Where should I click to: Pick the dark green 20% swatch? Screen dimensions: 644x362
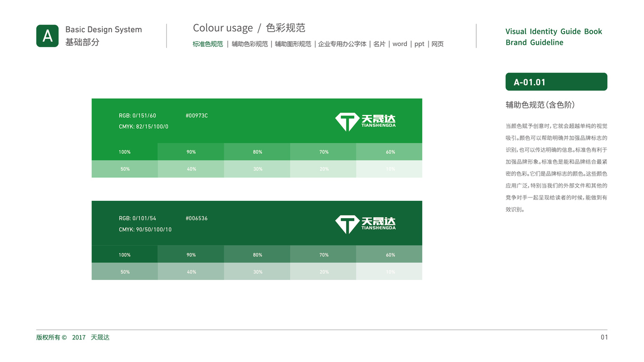coord(323,271)
